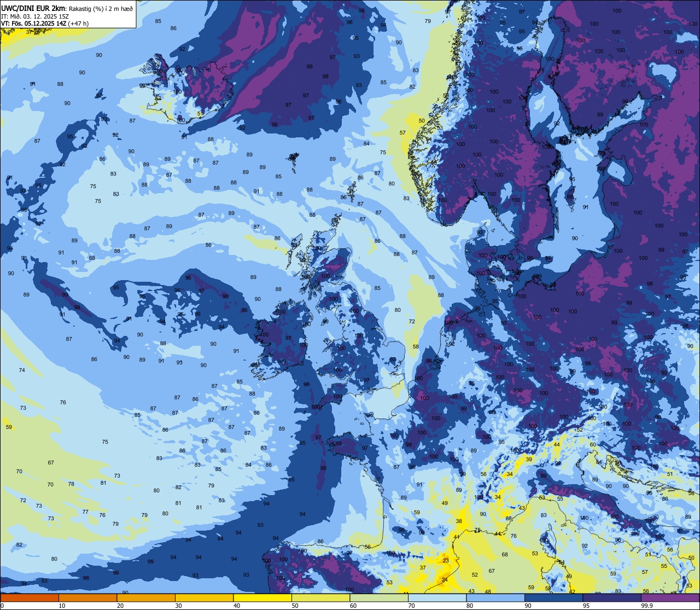Click the "IT: Mið. 03. 12. 2025 15Z" line
Viewport: 700px width, 610px height.
click(34, 16)
